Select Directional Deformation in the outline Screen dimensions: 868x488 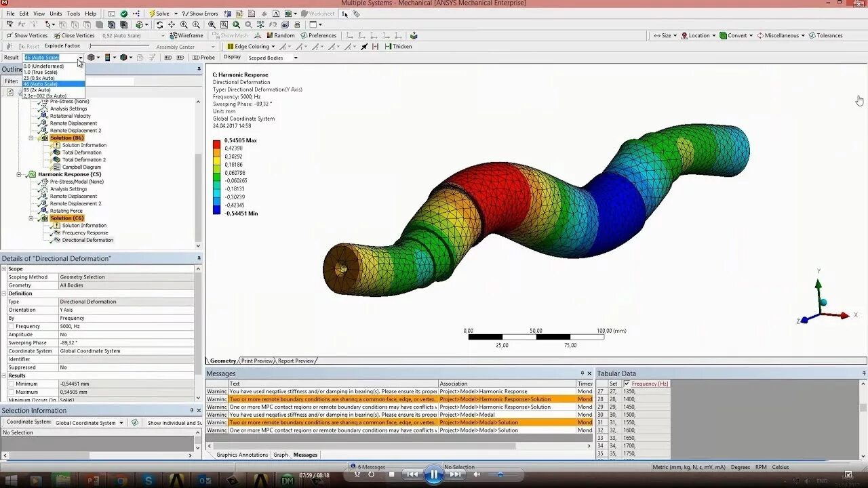click(x=87, y=240)
